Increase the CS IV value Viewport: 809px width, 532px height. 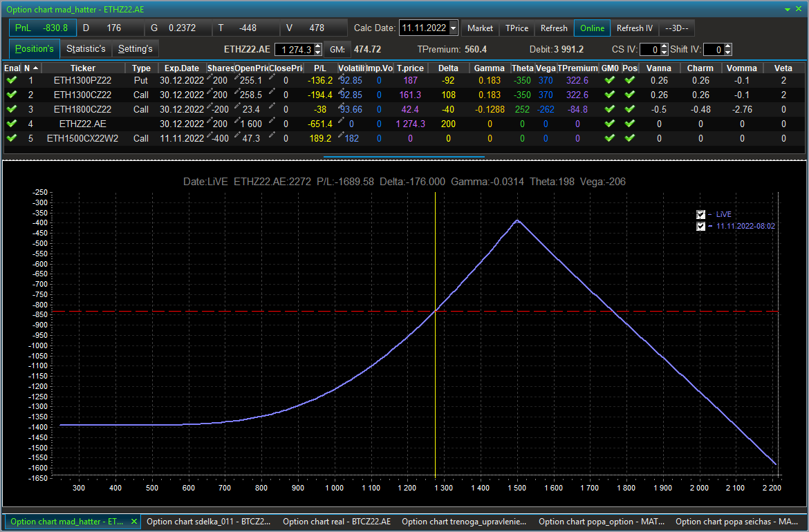coord(664,46)
